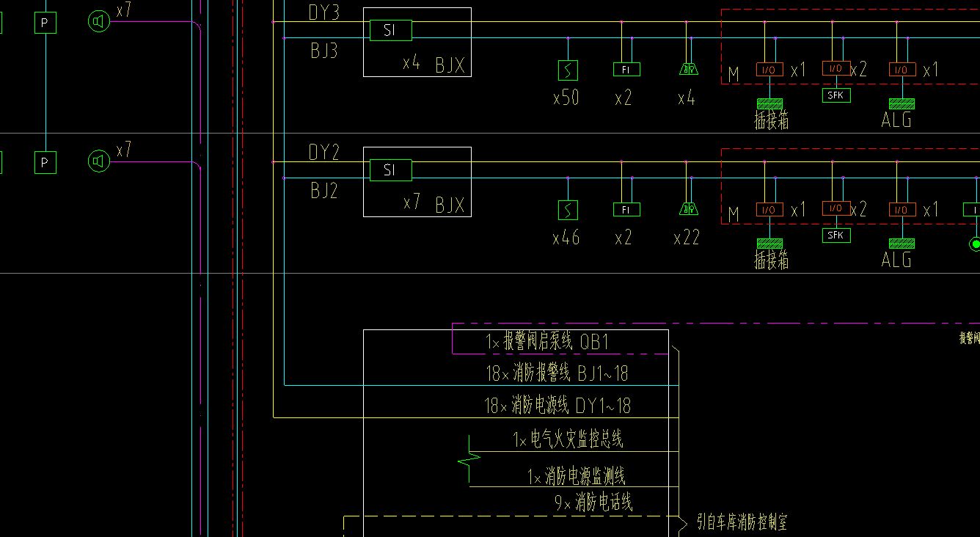Click the ALG label in the BJ2 row
This screenshot has height=537, width=980.
(x=896, y=260)
